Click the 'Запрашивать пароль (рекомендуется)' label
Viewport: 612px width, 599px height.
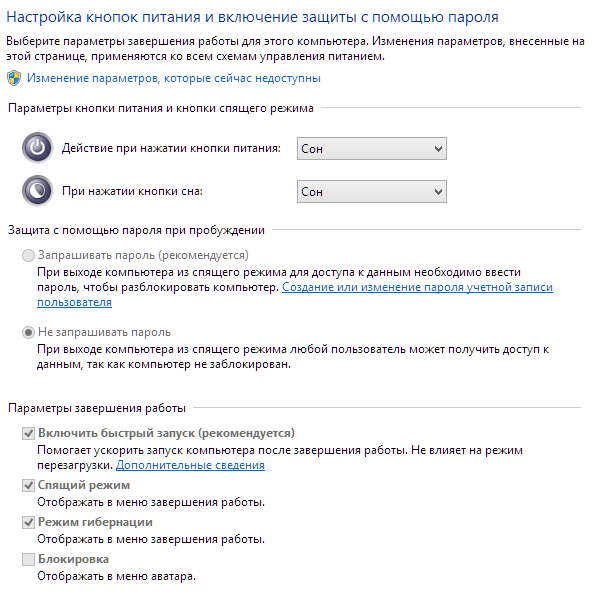[142, 256]
